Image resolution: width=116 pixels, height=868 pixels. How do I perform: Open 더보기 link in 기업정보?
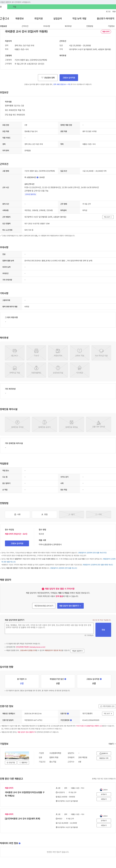[x=112, y=744]
